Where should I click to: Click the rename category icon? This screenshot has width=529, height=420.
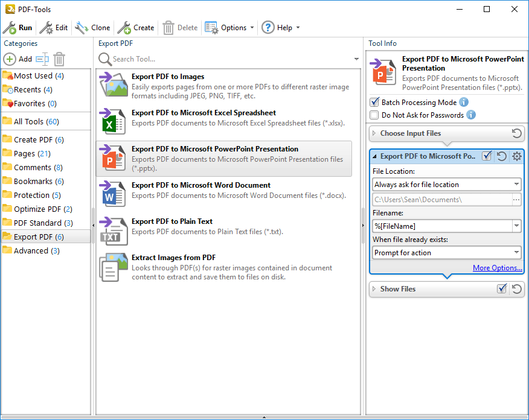42,59
